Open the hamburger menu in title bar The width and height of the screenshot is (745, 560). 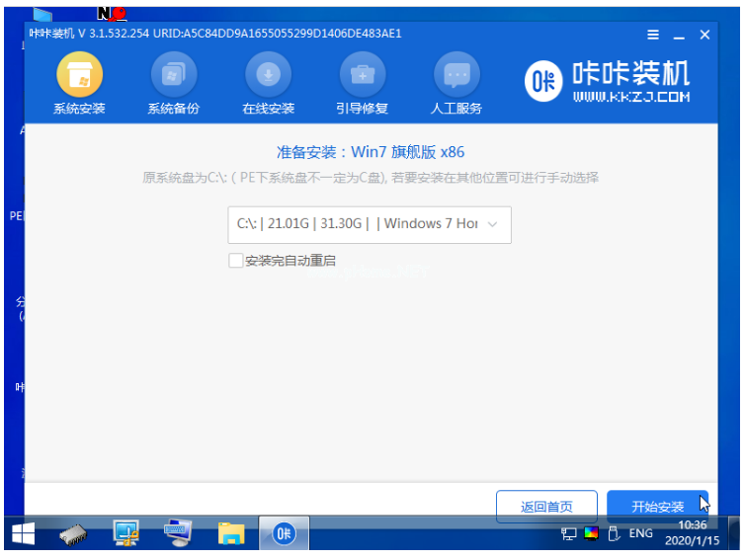click(x=653, y=35)
